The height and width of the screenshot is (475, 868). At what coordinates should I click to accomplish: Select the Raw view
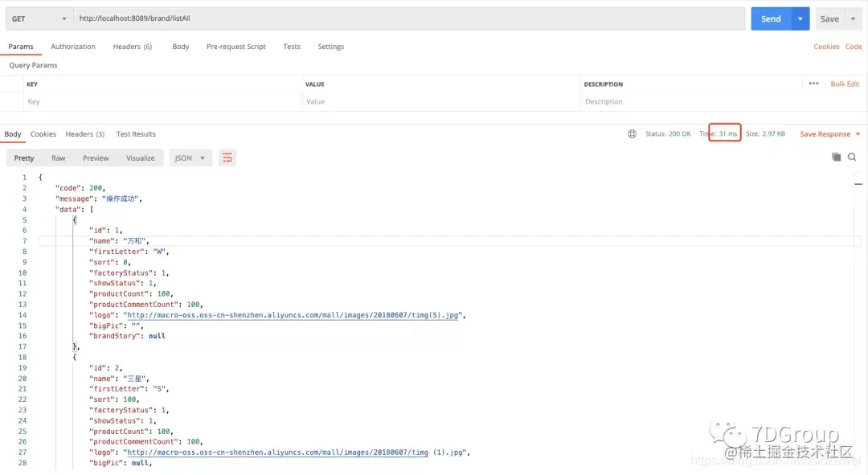[58, 158]
